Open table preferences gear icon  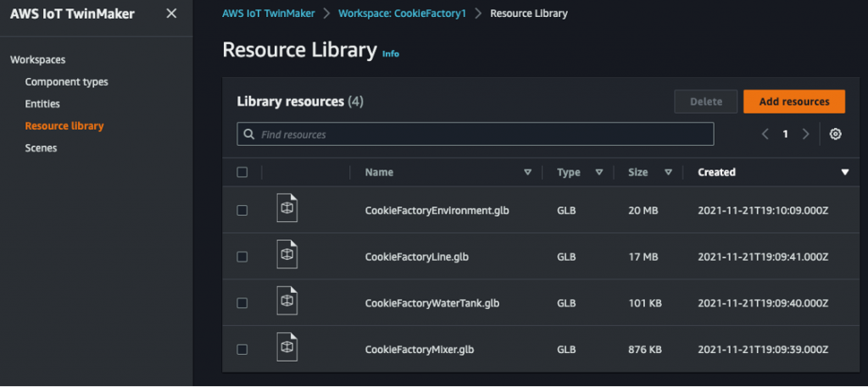(835, 134)
